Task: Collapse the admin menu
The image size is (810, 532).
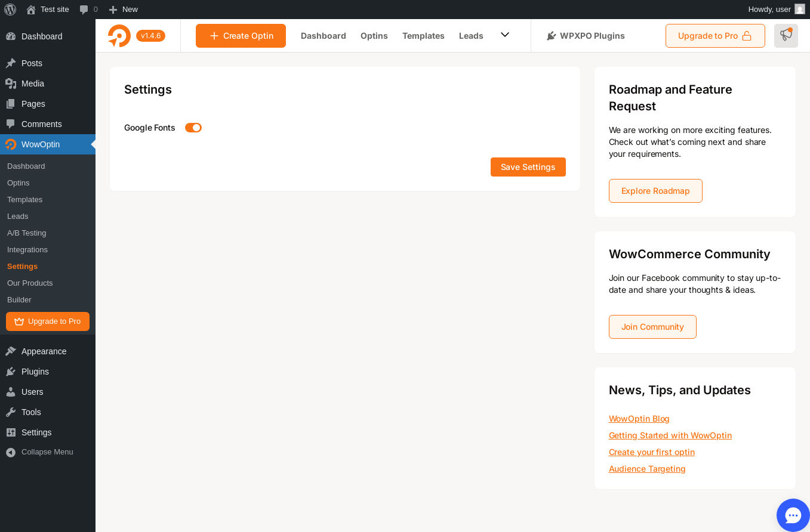Action: tap(48, 452)
